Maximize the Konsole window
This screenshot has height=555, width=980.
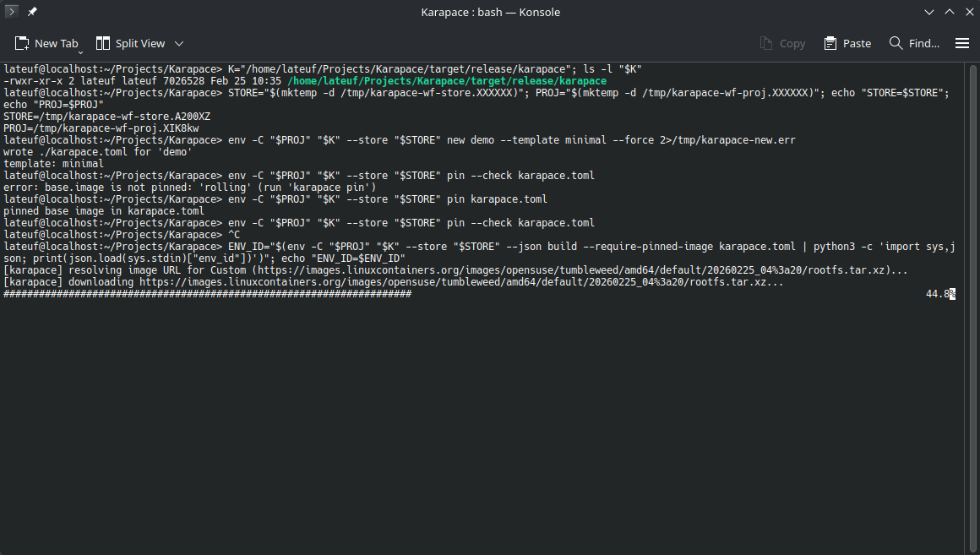949,12
